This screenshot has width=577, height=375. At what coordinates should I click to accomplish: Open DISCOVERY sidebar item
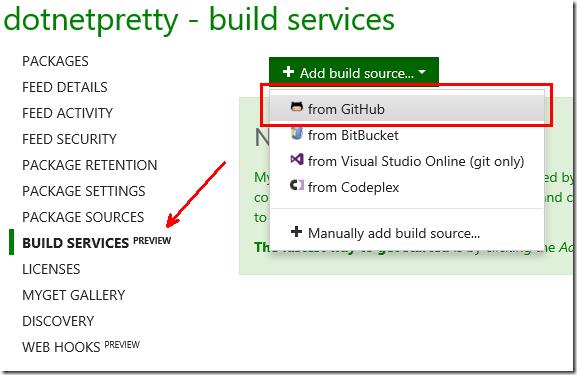(58, 321)
